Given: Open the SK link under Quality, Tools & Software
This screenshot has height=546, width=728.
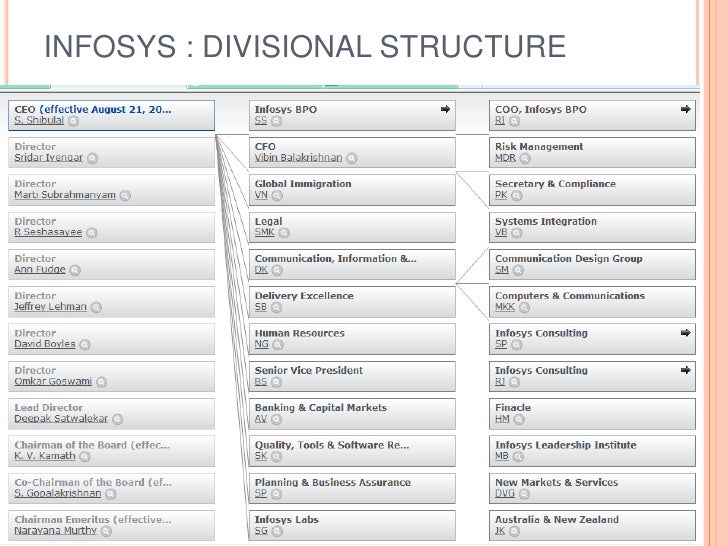Looking at the screenshot, I should point(260,455).
